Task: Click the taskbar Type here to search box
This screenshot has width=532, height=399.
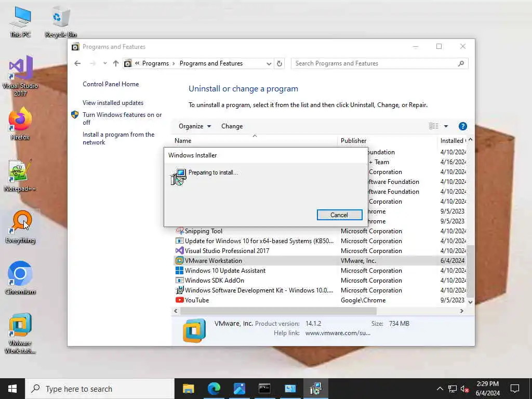Action: click(x=99, y=389)
